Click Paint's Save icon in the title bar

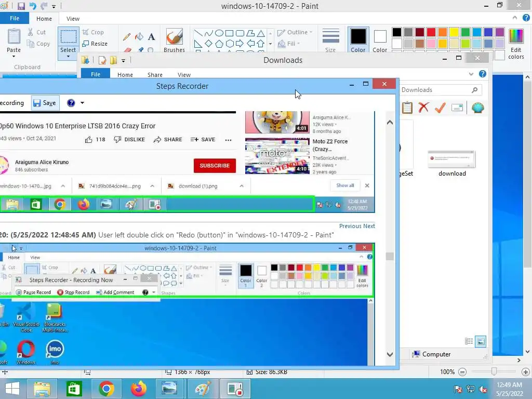pyautogui.click(x=21, y=6)
